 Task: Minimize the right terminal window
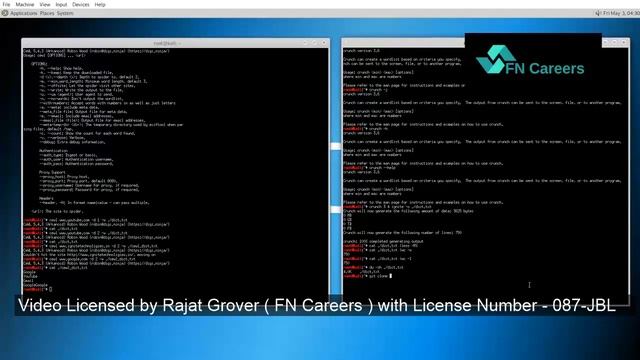coord(606,42)
